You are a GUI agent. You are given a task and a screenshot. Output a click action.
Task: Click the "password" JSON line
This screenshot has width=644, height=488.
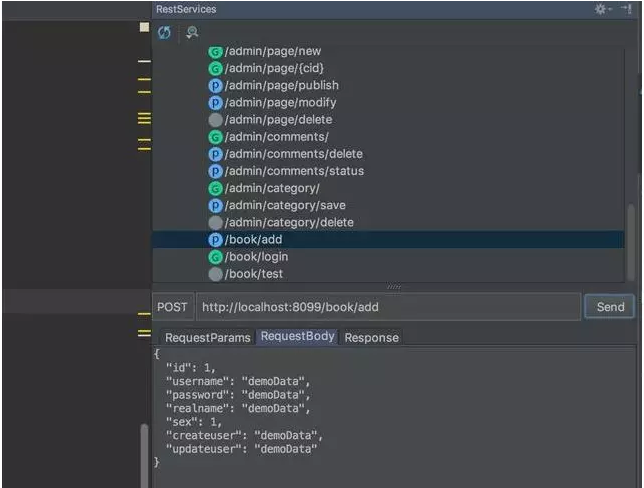pyautogui.click(x=238, y=395)
